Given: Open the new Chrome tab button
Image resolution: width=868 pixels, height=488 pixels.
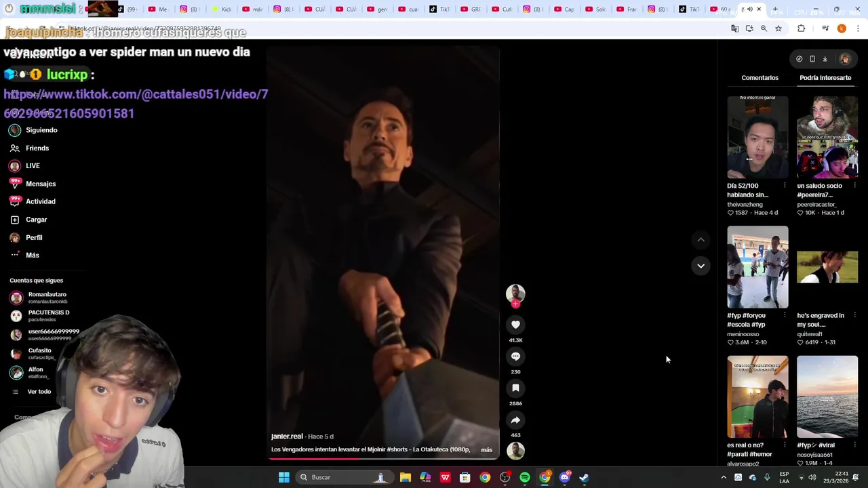Looking at the screenshot, I should pyautogui.click(x=775, y=9).
